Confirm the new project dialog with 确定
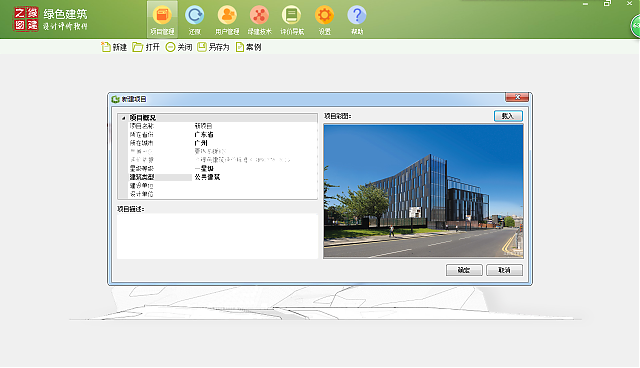This screenshot has height=368, width=640. 464,270
